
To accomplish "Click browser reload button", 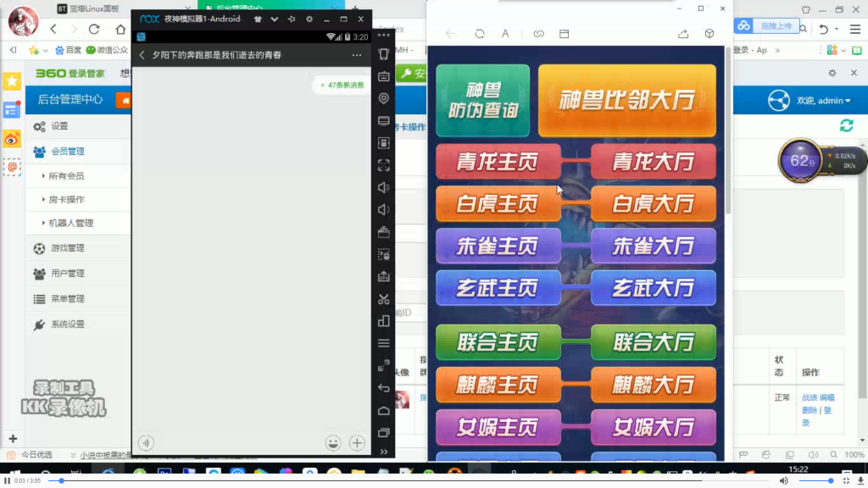I will pos(94,29).
